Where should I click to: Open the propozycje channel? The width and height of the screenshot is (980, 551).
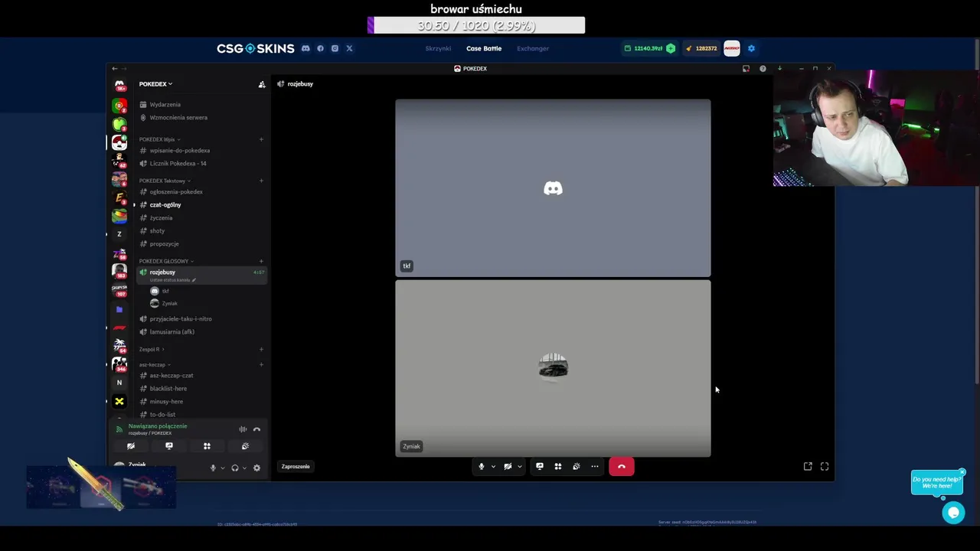164,243
